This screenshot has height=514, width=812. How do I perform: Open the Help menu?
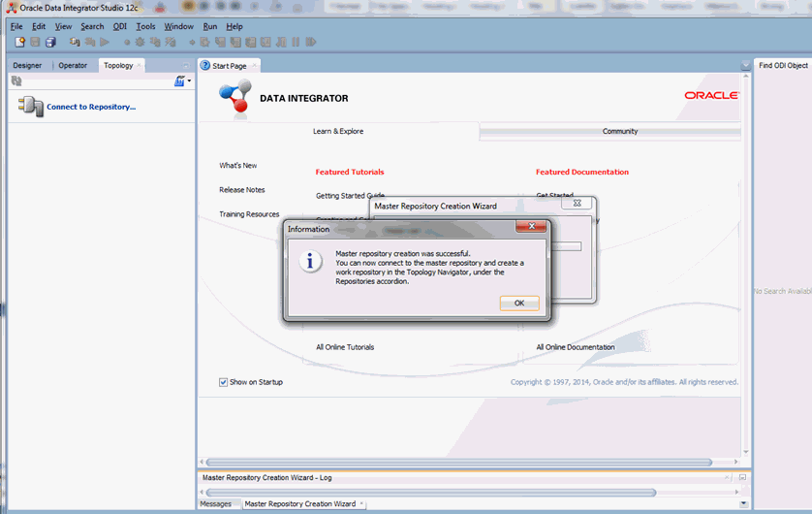234,26
